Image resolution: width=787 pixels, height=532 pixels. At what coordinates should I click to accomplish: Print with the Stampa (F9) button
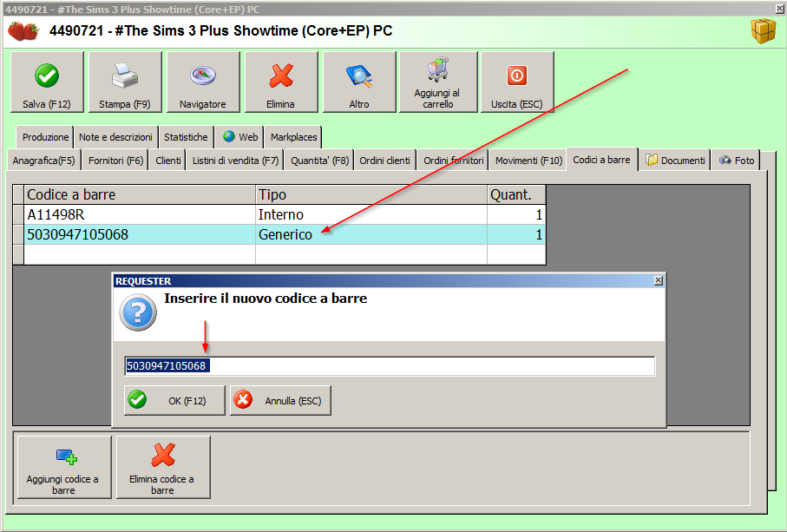point(125,82)
